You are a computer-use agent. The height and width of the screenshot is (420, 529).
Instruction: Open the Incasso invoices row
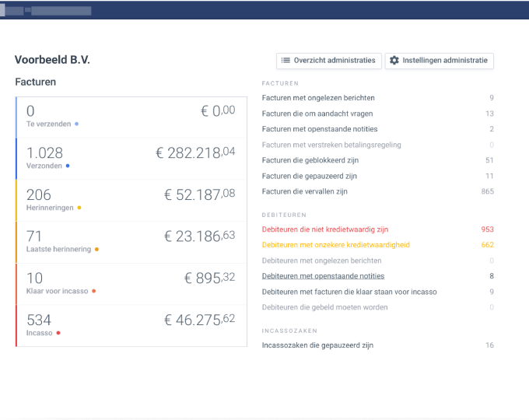pos(131,326)
